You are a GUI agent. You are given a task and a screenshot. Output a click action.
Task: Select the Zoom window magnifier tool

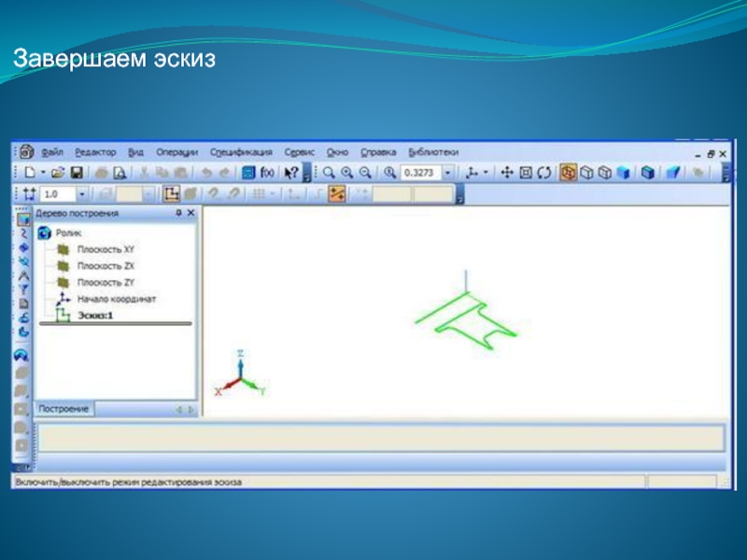click(329, 173)
